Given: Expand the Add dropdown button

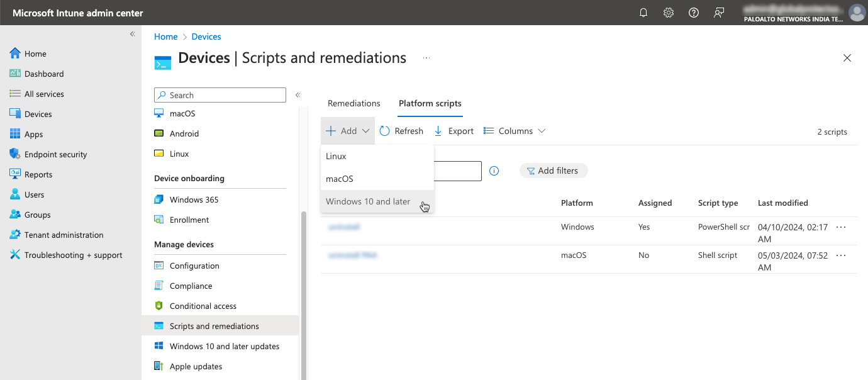Looking at the screenshot, I should click(x=348, y=131).
